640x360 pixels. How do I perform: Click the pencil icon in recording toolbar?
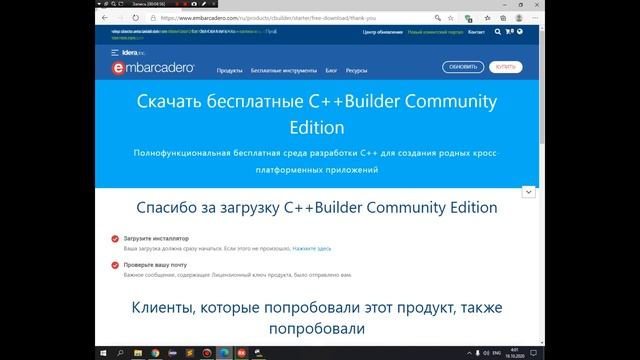pyautogui.click(x=204, y=4)
